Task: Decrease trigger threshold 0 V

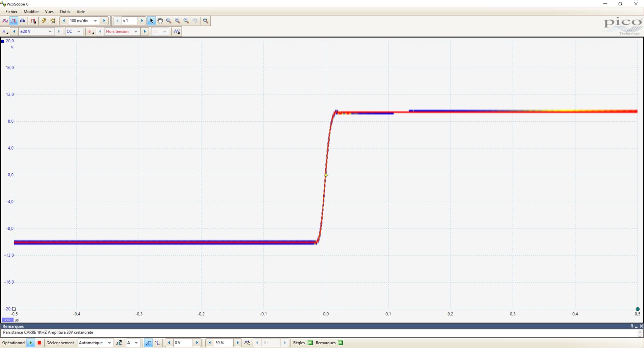Action: point(169,343)
